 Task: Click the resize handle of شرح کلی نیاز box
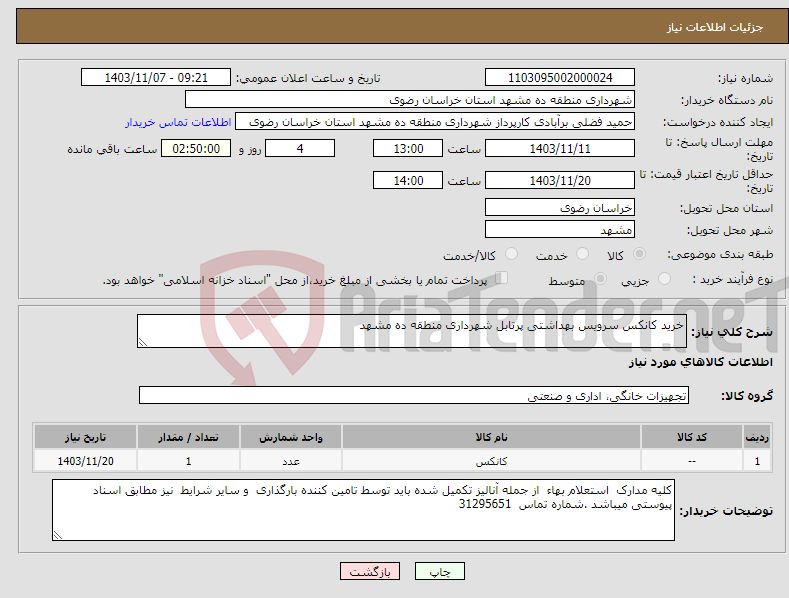click(143, 342)
